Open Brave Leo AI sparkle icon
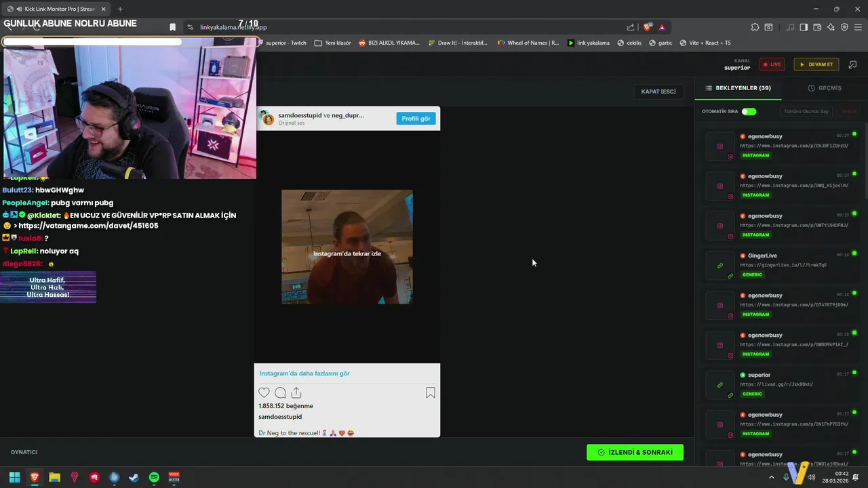This screenshot has width=868, height=488. [831, 27]
